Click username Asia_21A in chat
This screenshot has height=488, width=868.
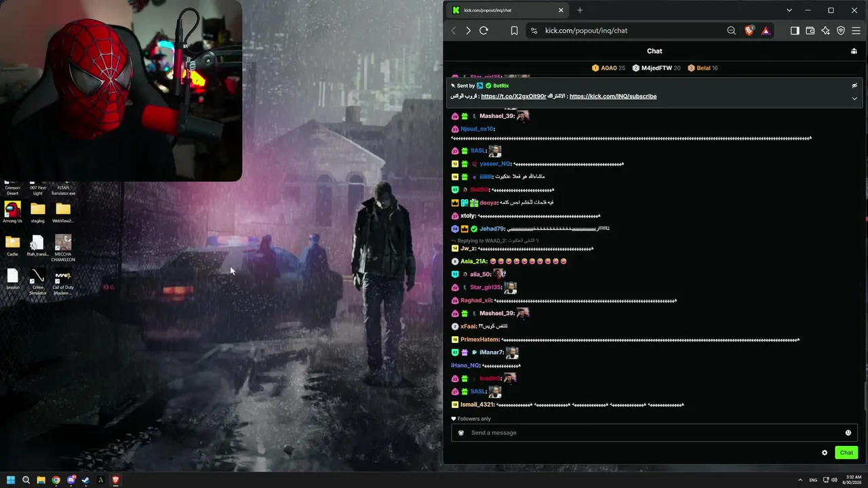coord(474,261)
